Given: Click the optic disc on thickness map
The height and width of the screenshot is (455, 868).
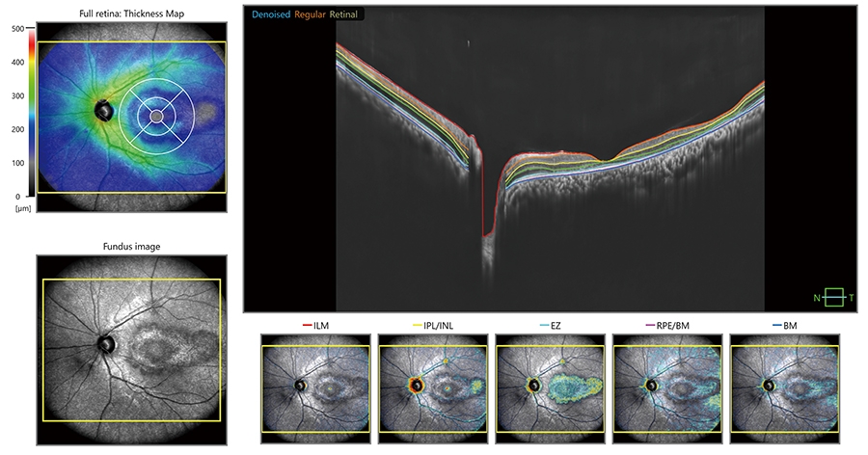Looking at the screenshot, I should [x=103, y=110].
